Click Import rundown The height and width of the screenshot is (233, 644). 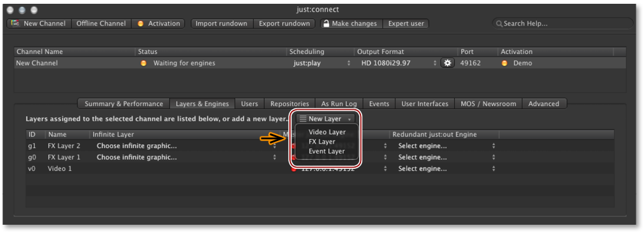pyautogui.click(x=221, y=23)
